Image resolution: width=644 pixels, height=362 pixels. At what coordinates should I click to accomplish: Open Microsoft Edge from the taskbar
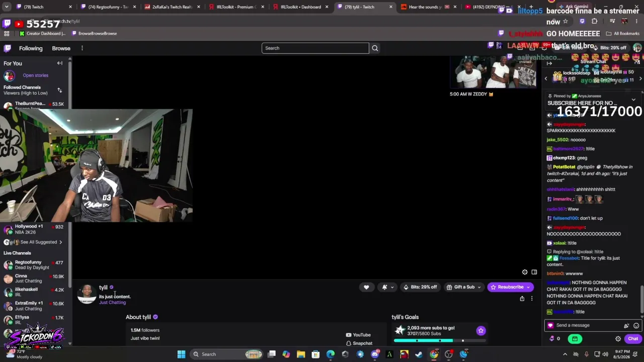click(331, 354)
